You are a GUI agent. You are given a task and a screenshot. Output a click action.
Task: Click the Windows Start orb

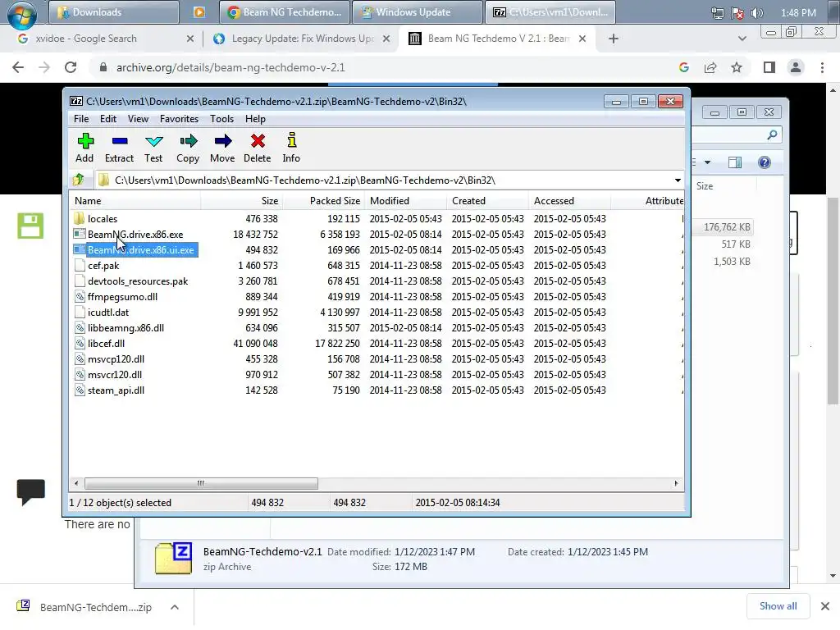tap(21, 14)
